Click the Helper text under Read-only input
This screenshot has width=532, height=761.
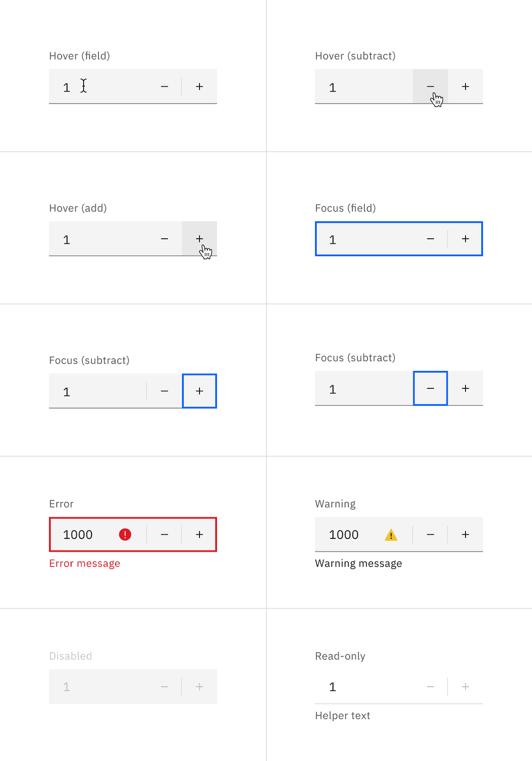click(342, 715)
